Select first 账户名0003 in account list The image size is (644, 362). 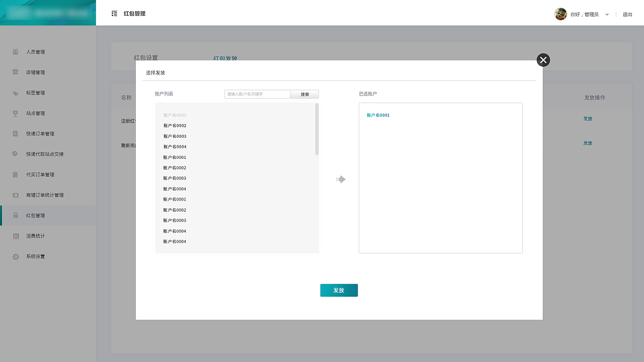coord(175,136)
